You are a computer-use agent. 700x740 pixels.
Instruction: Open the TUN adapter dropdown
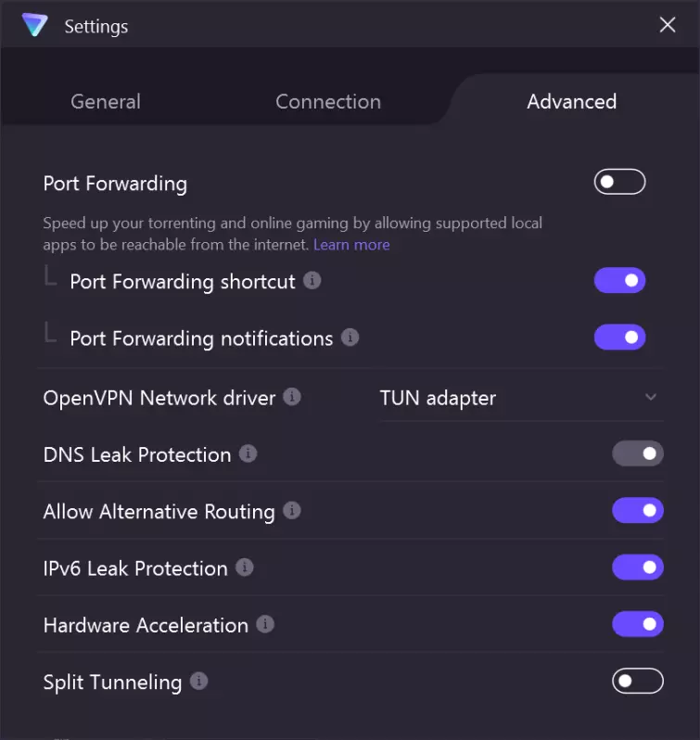click(519, 398)
